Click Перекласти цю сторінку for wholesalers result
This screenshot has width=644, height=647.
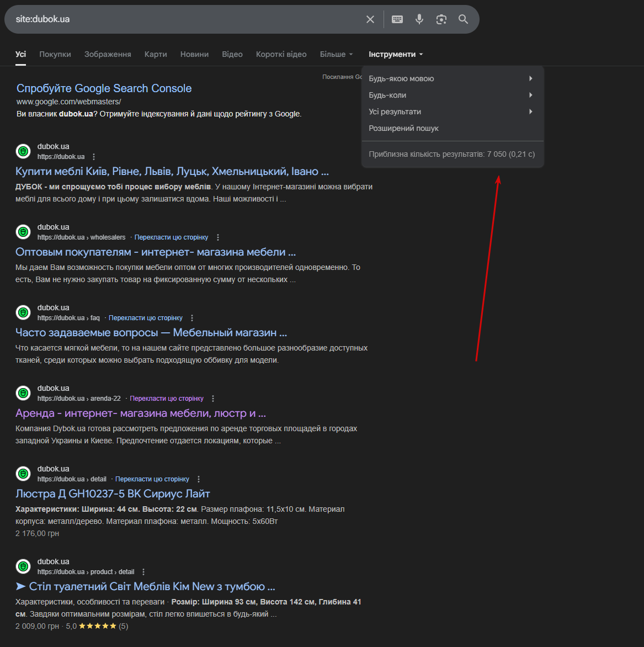pyautogui.click(x=172, y=237)
